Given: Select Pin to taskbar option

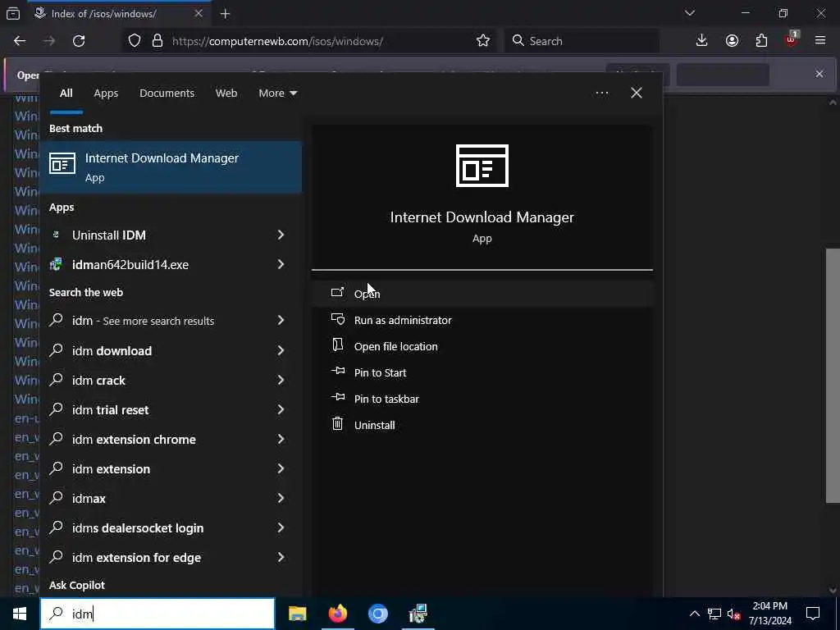Looking at the screenshot, I should point(482,399).
